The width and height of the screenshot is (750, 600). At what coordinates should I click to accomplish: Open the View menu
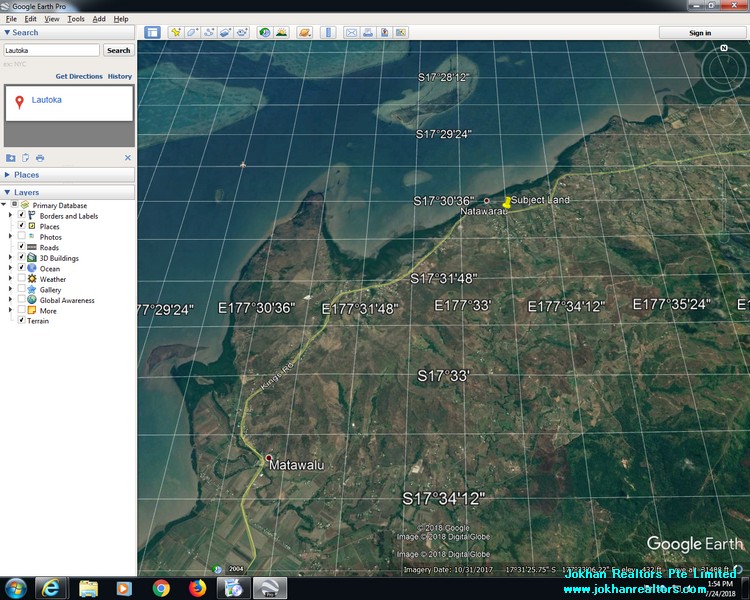coord(51,19)
